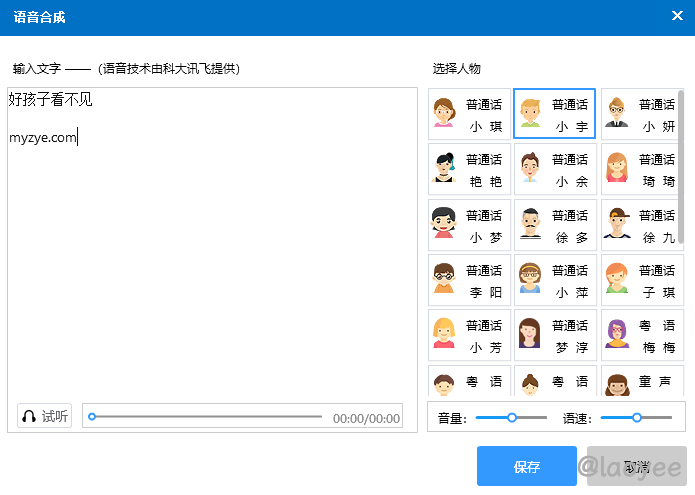
Task: Click the 试听 preview listen button
Action: point(45,417)
